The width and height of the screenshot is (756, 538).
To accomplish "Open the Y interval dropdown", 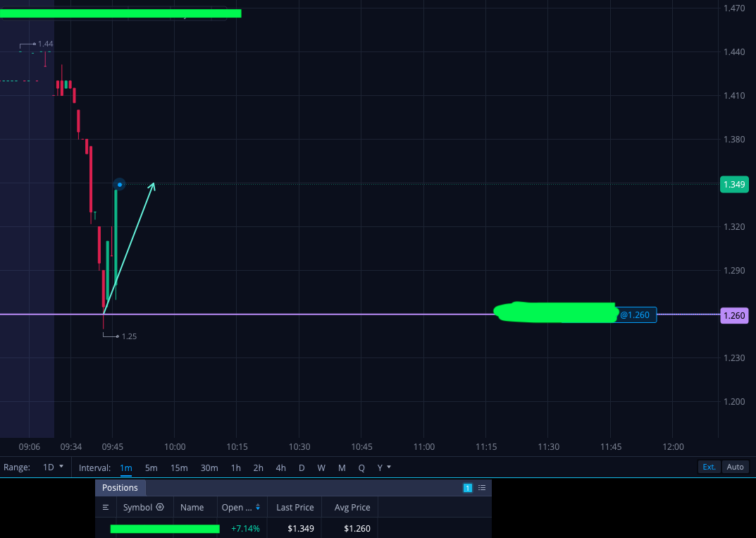I will click(384, 467).
